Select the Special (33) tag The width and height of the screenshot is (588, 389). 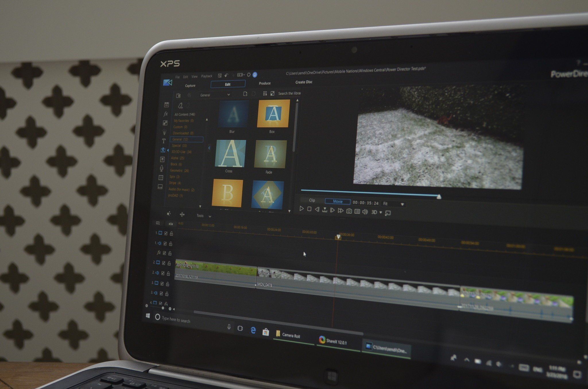click(179, 145)
